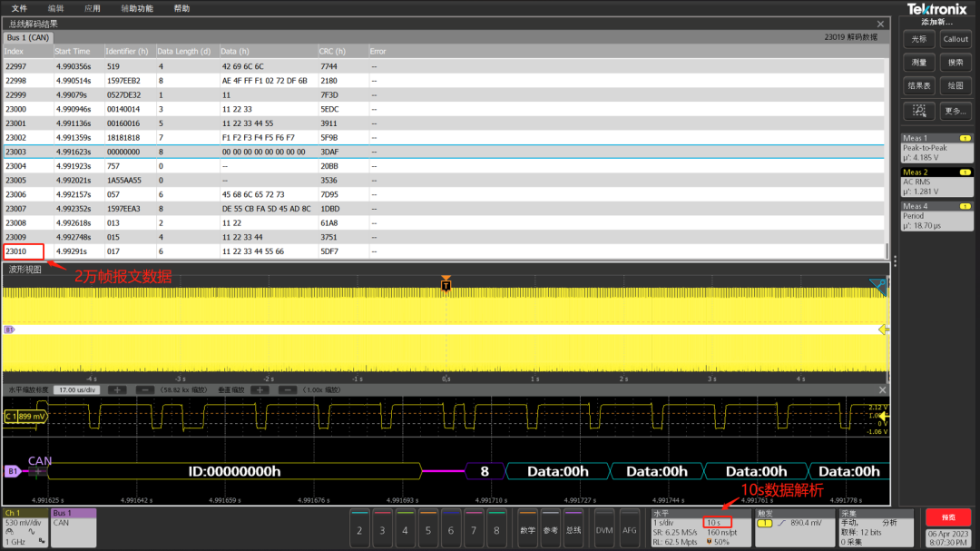This screenshot has width=980, height=551.
Task: Select the orange trigger marker T
Action: (446, 285)
